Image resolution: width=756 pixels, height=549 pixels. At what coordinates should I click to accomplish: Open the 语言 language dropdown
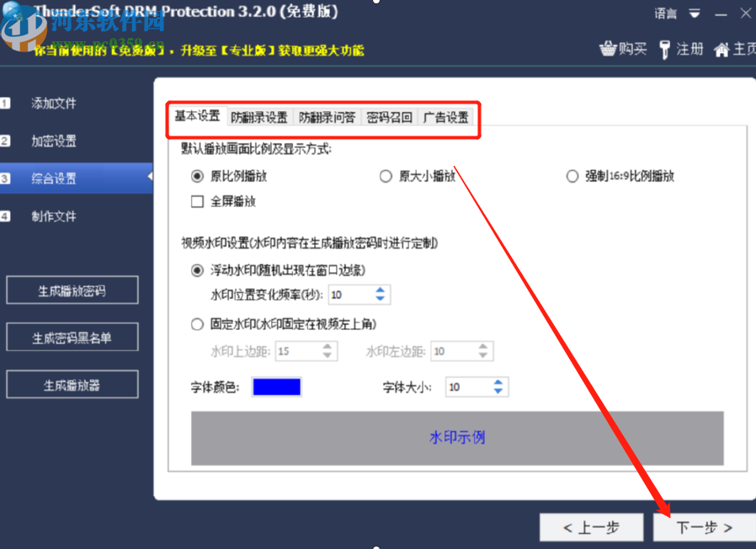coord(672,13)
